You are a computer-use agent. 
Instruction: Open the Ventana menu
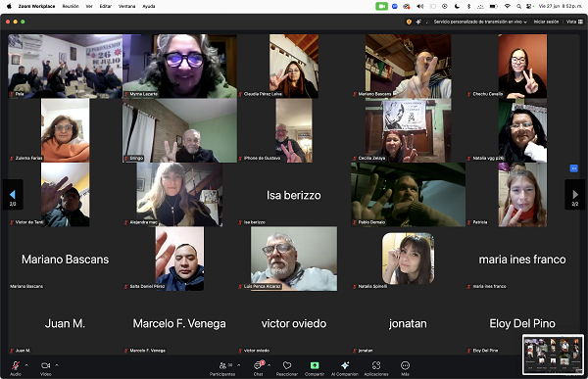[126, 7]
